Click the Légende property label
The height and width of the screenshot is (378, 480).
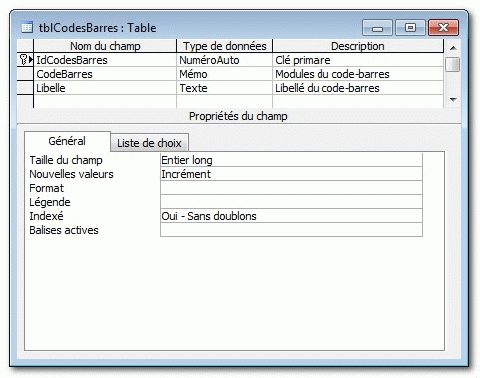[50, 202]
